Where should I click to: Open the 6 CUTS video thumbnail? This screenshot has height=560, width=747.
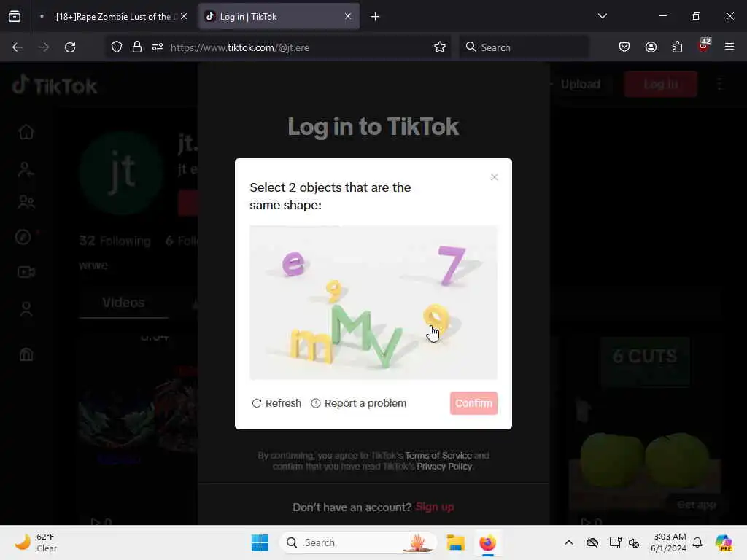pos(645,424)
